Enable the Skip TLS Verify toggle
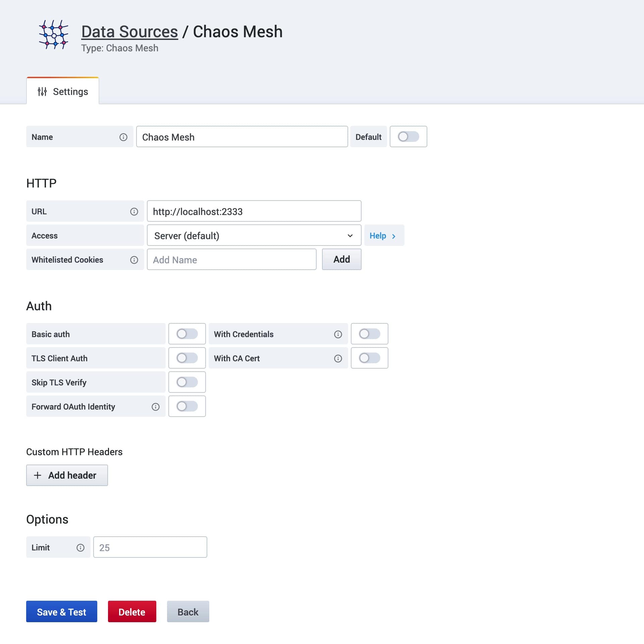The width and height of the screenshot is (644, 644). click(186, 382)
